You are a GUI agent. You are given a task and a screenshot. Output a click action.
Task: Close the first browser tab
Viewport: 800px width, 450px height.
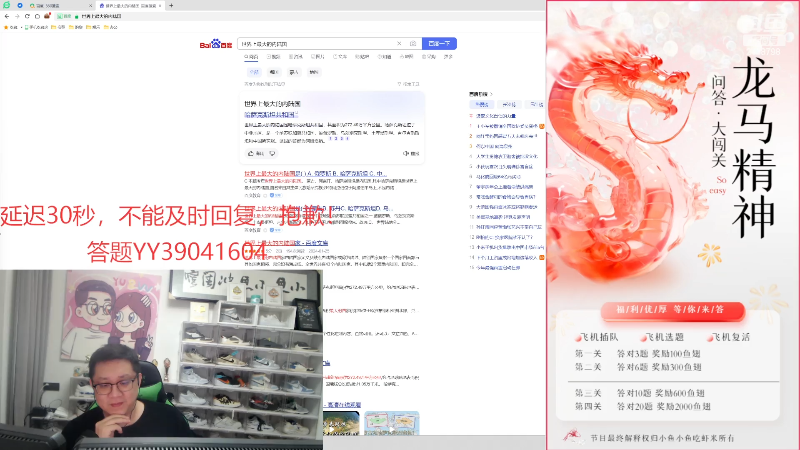point(91,6)
